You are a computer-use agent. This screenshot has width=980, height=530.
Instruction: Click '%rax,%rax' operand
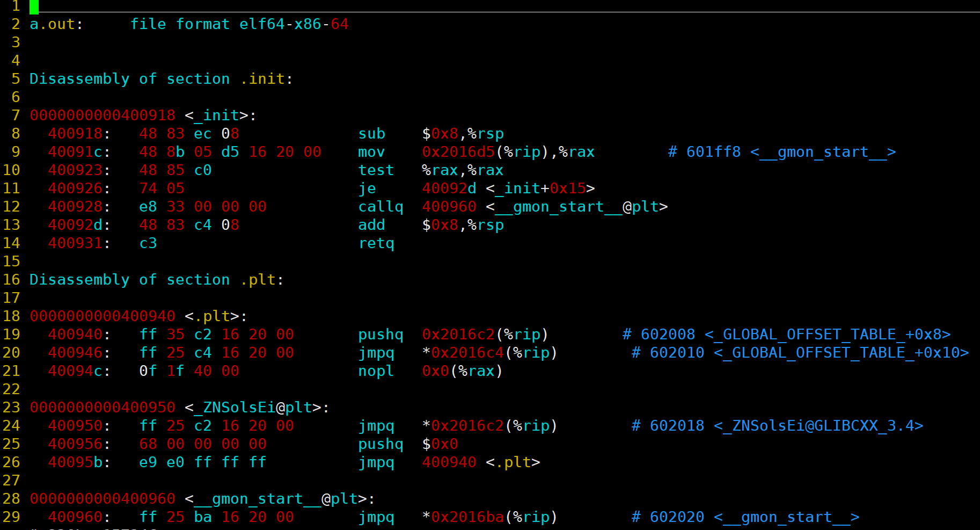pos(463,170)
